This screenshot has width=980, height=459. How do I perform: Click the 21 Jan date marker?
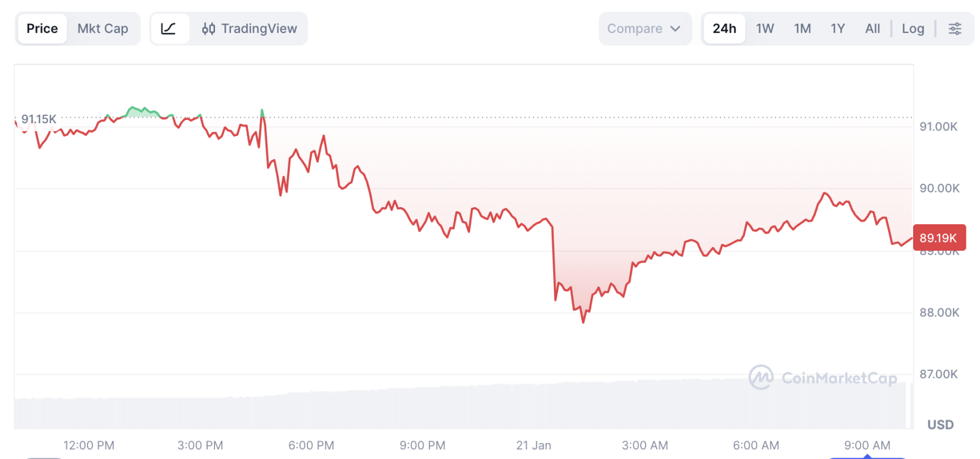click(x=533, y=446)
